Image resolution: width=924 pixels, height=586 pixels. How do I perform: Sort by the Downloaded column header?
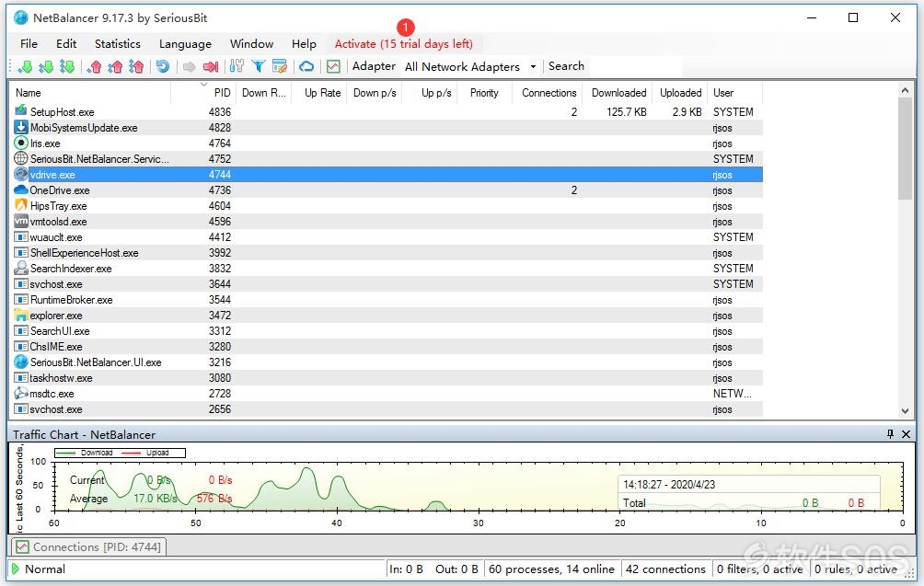tap(618, 93)
